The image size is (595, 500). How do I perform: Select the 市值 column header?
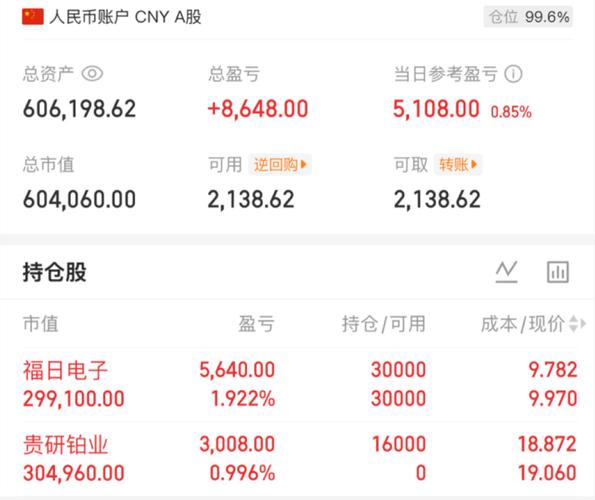pos(41,324)
